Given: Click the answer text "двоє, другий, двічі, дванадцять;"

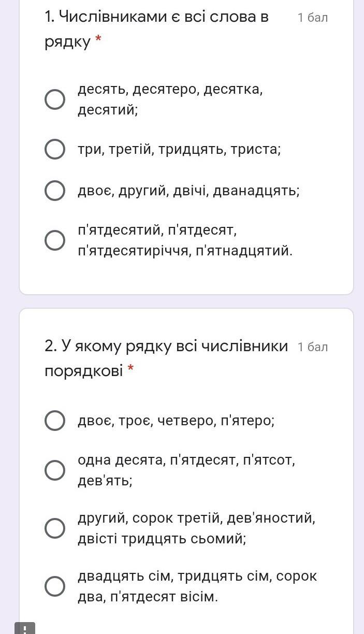Looking at the screenshot, I should pos(188,191).
